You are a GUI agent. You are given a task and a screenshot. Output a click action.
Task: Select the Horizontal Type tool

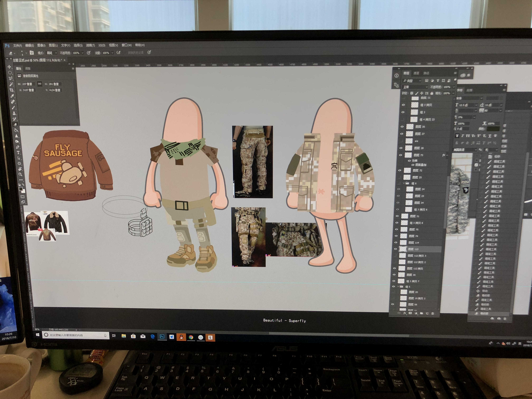pyautogui.click(x=18, y=153)
